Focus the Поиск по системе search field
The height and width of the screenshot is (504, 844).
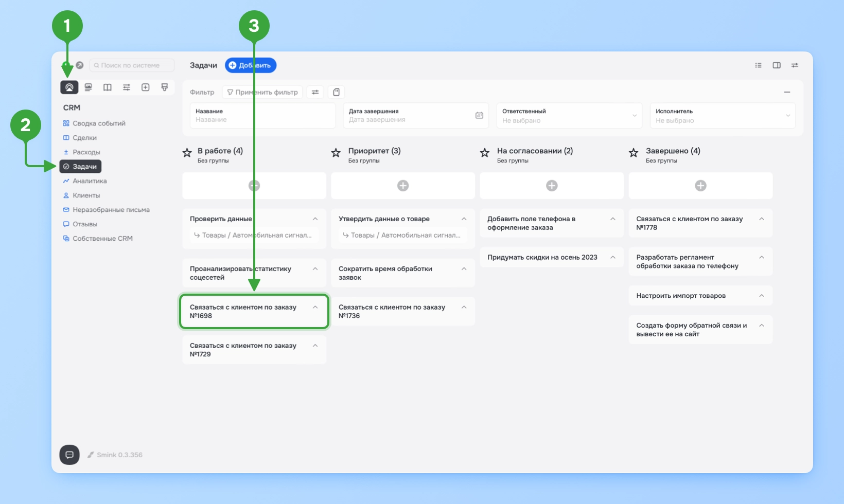point(132,65)
